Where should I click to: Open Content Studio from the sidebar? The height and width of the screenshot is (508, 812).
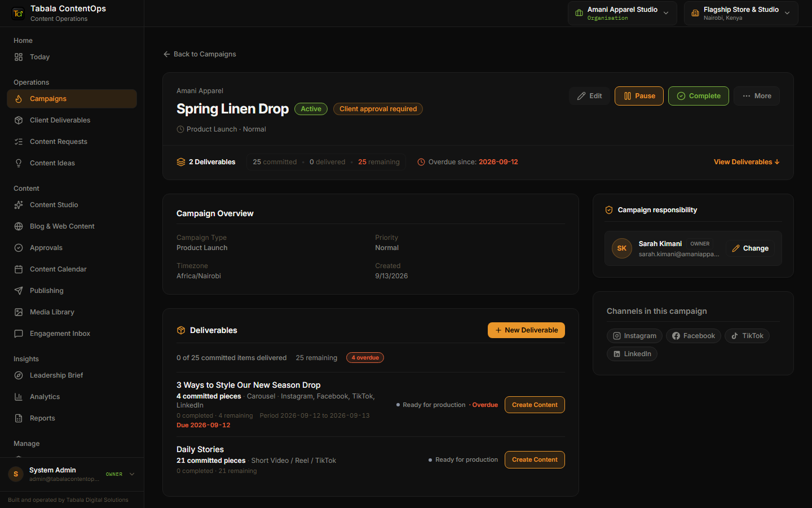72,205
